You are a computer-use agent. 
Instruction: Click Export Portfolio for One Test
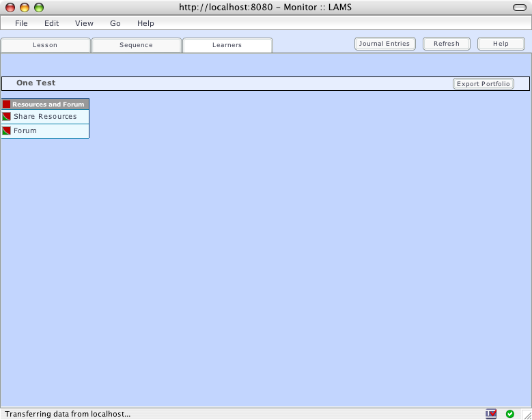tap(483, 84)
